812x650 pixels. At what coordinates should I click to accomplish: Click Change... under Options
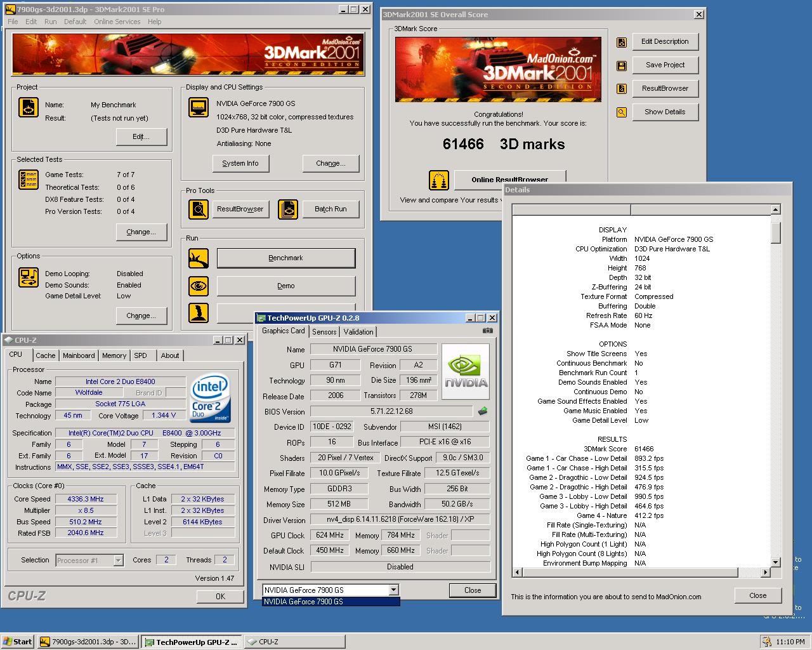[141, 315]
